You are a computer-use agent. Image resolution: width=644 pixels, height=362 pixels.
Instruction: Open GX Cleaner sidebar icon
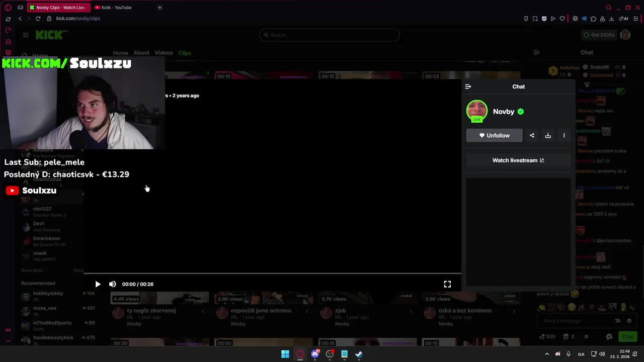click(x=8, y=42)
